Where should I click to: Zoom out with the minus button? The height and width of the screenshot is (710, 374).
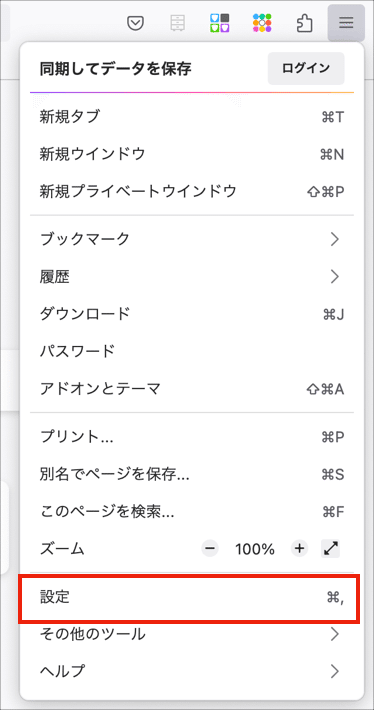pos(210,549)
